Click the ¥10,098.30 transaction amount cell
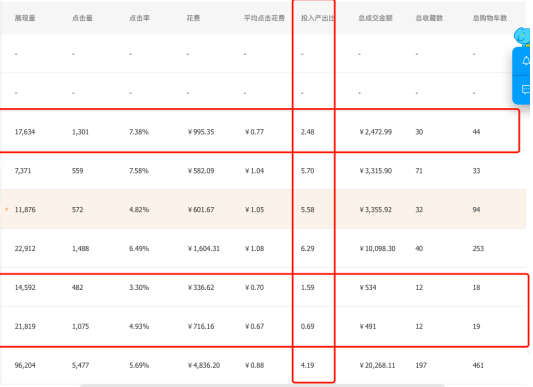533x387 pixels. [x=377, y=249]
